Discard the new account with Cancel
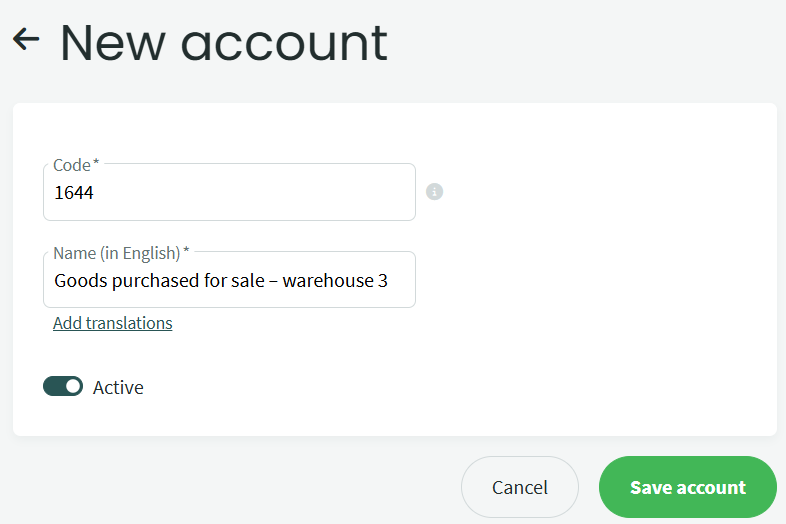786x524 pixels. click(519, 488)
